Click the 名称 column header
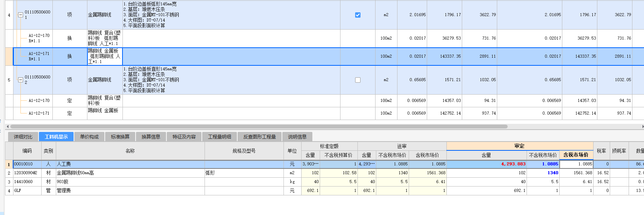The width and height of the screenshot is (644, 215). 130,151
